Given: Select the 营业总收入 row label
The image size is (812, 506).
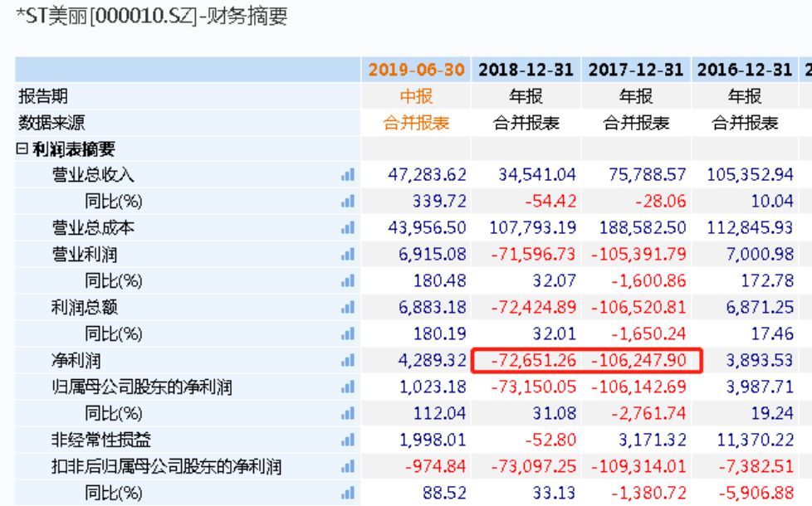Looking at the screenshot, I should pos(93,175).
